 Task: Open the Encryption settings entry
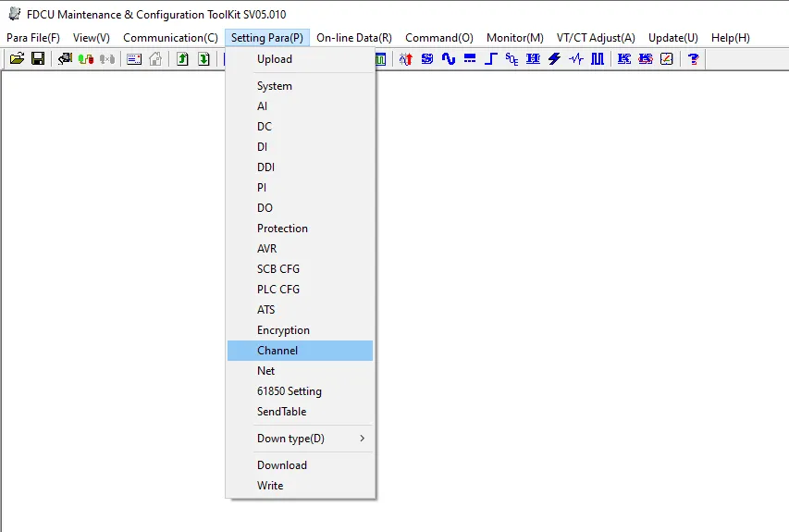[x=300, y=330]
